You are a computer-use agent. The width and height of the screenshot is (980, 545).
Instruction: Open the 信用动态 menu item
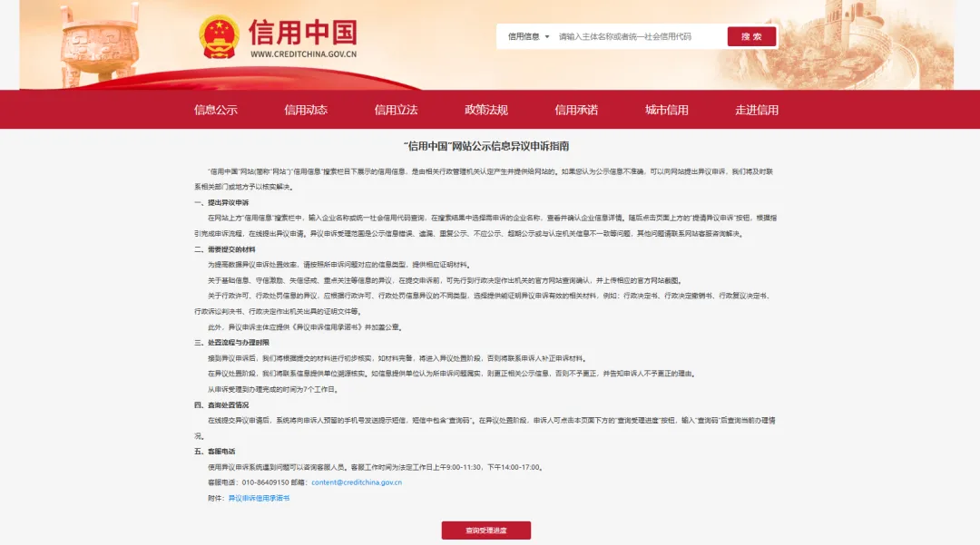(x=306, y=110)
